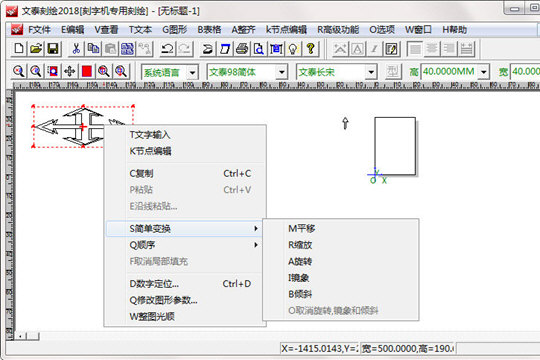This screenshot has width=540, height=360.
Task: Click the status bar 宽=500.0000 size text
Action: pyautogui.click(x=408, y=349)
